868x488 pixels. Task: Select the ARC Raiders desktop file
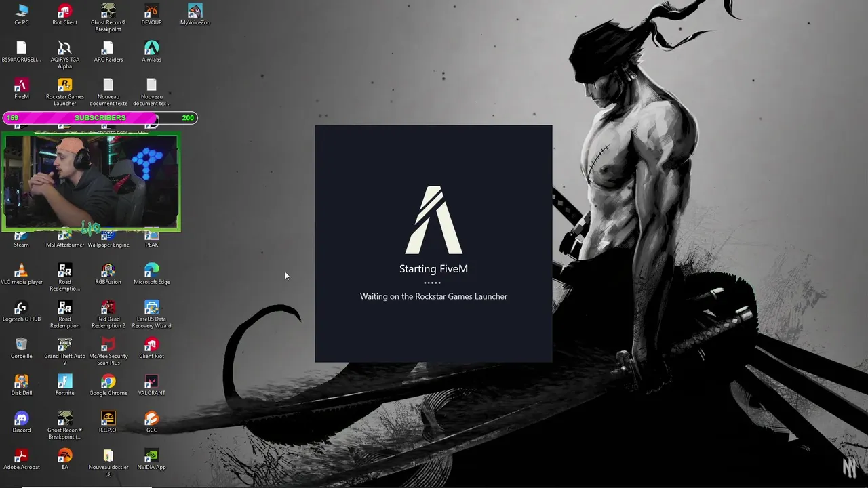108,52
